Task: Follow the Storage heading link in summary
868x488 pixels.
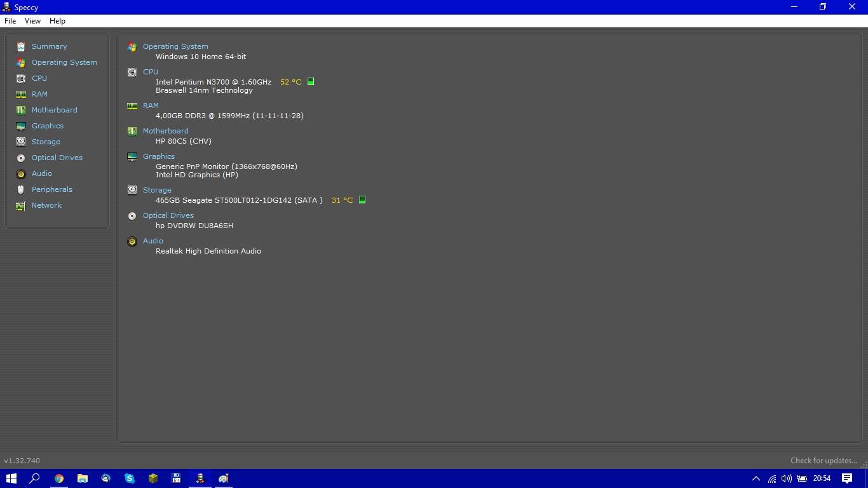Action: 157,190
